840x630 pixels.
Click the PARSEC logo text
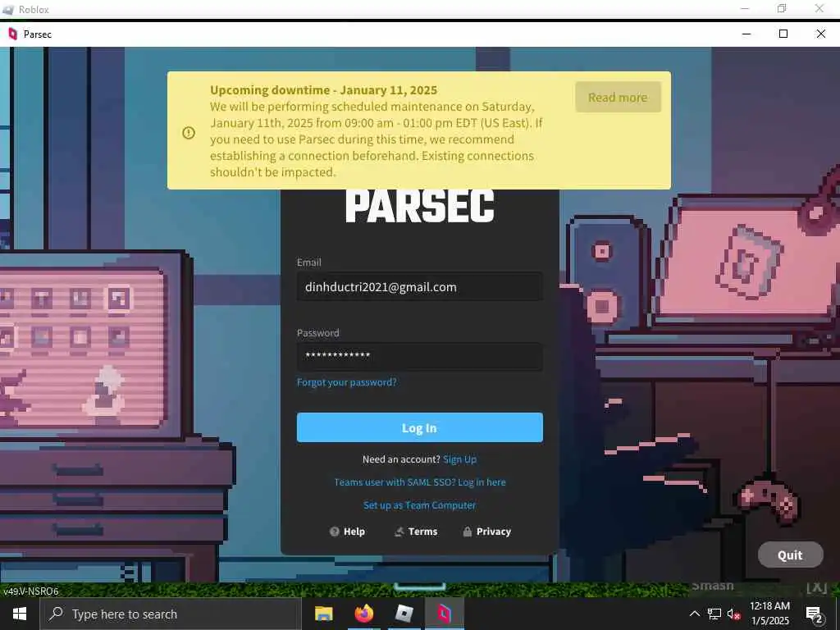pos(419,206)
